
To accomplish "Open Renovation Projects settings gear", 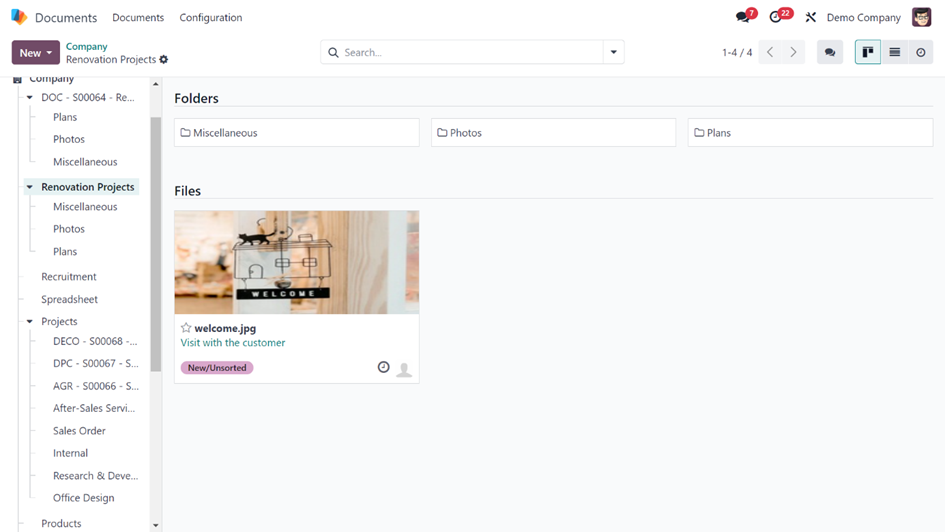I will (163, 60).
